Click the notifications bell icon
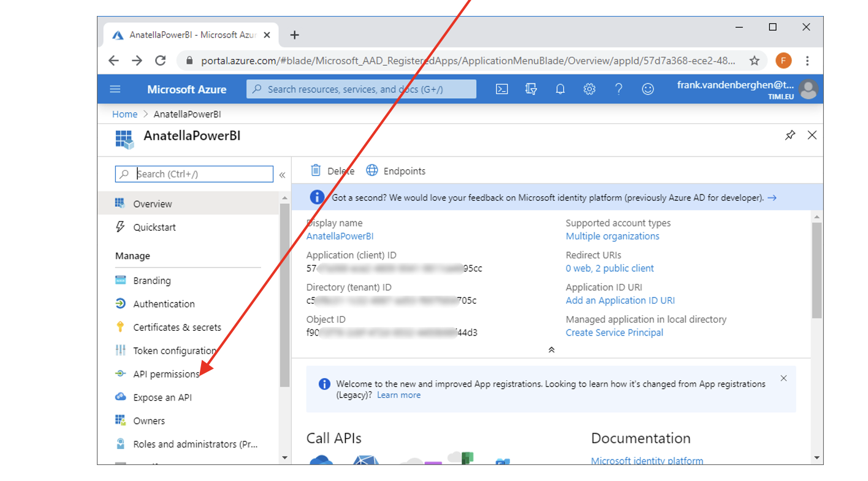 (560, 89)
